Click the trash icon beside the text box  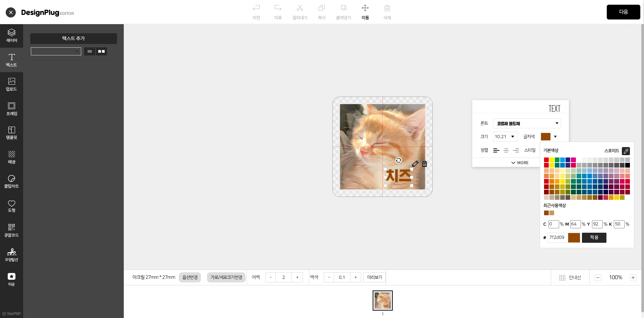[424, 164]
